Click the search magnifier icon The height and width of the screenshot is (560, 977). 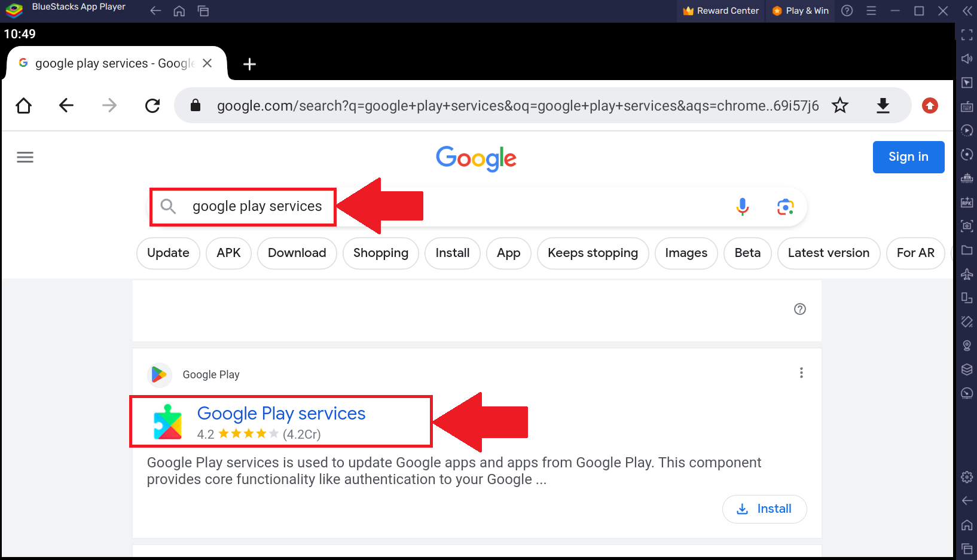tap(168, 207)
